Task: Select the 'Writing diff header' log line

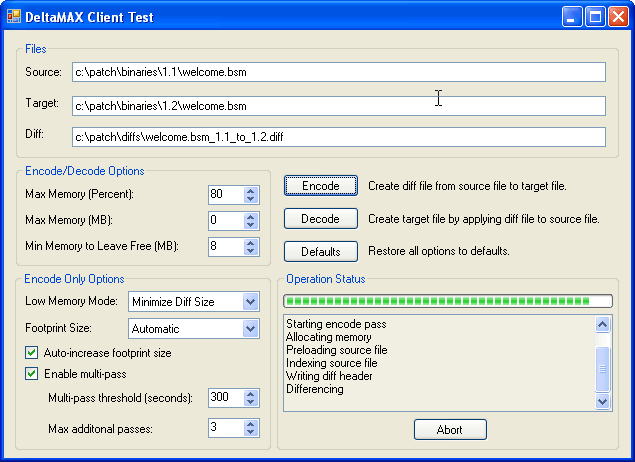Action: [329, 376]
